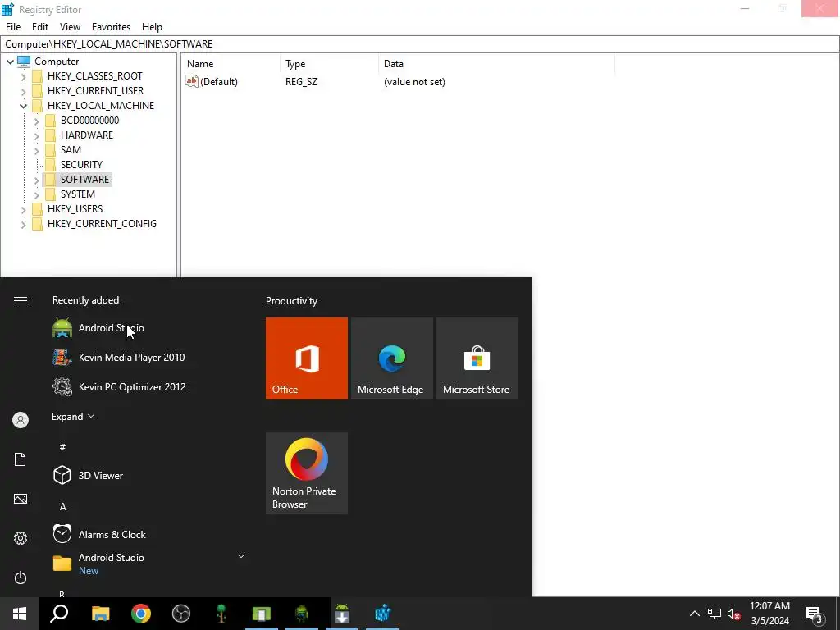The width and height of the screenshot is (840, 630).
Task: Open OBS Studio from taskbar
Action: pos(181,614)
